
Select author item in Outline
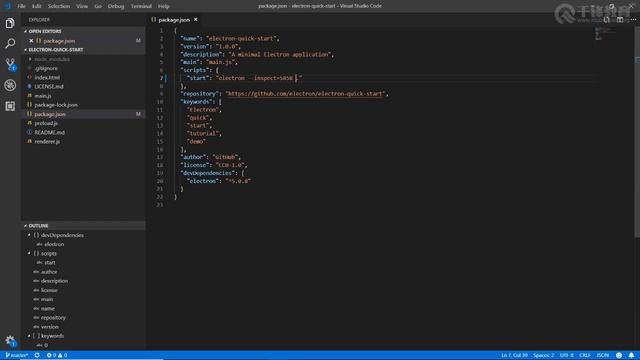[49, 272]
